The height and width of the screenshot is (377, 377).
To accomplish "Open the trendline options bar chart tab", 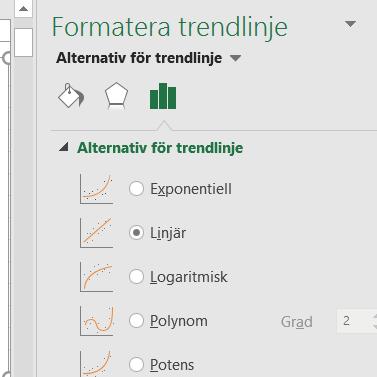I will pyautogui.click(x=163, y=96).
